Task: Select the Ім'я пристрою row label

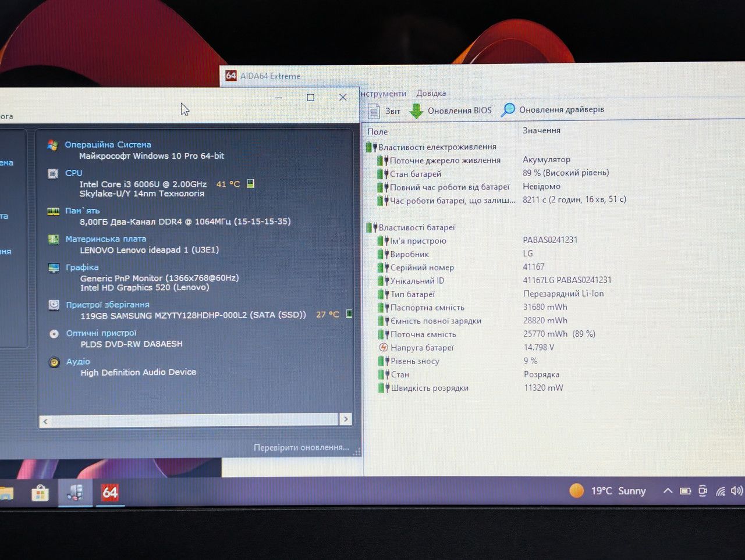Action: (418, 241)
